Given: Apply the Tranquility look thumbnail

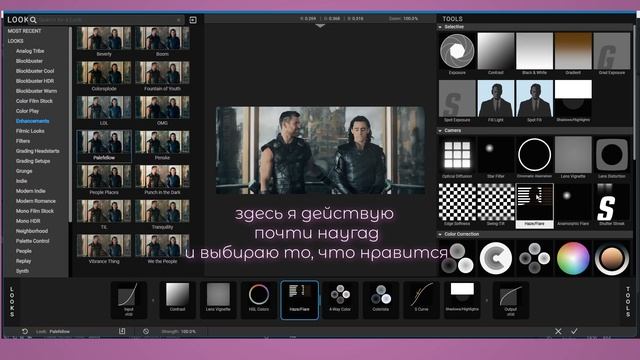Looking at the screenshot, I should (162, 215).
